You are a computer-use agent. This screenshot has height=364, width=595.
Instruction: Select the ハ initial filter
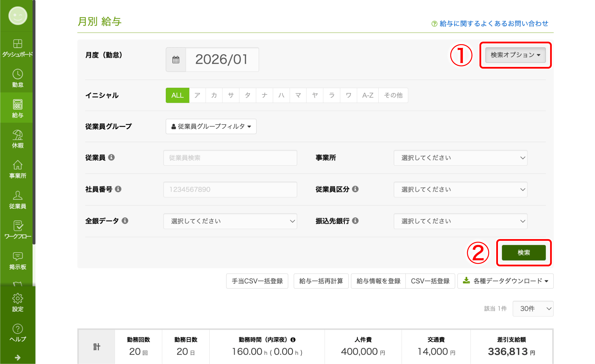(281, 95)
